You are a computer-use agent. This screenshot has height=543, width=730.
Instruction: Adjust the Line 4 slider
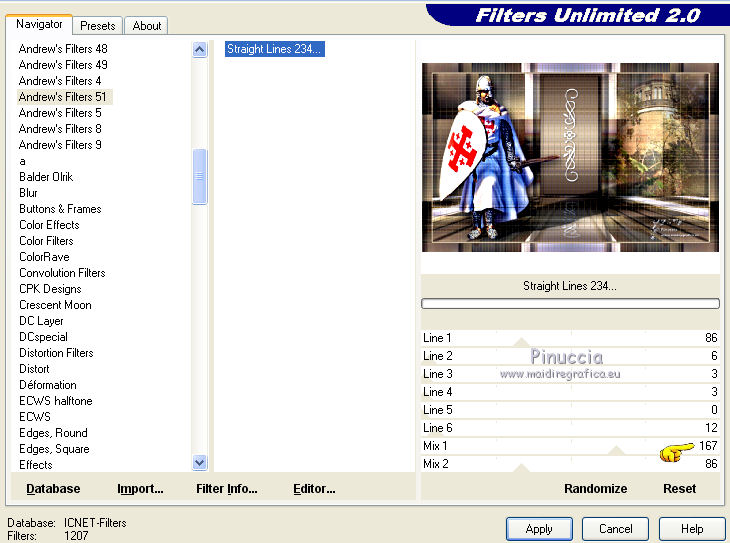(570, 392)
